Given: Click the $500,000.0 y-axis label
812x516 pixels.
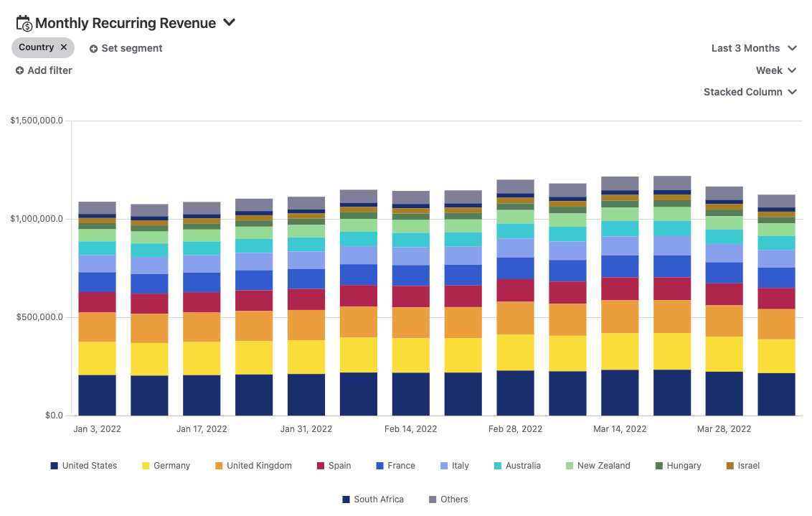Looking at the screenshot, I should pos(39,317).
